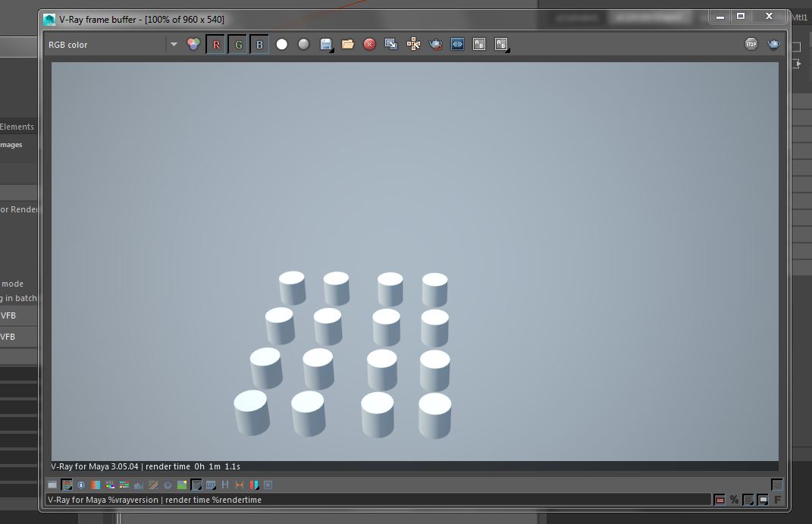Click 'mode' label in background panel
The width and height of the screenshot is (812, 524).
coord(12,284)
